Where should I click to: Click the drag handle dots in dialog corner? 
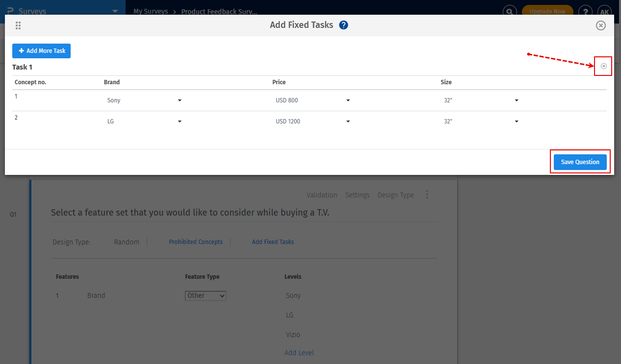click(18, 25)
